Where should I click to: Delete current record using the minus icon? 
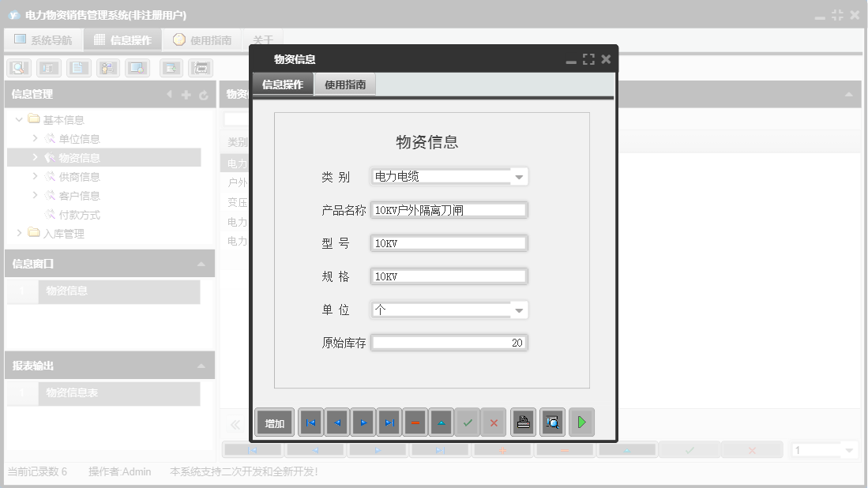pyautogui.click(x=415, y=422)
